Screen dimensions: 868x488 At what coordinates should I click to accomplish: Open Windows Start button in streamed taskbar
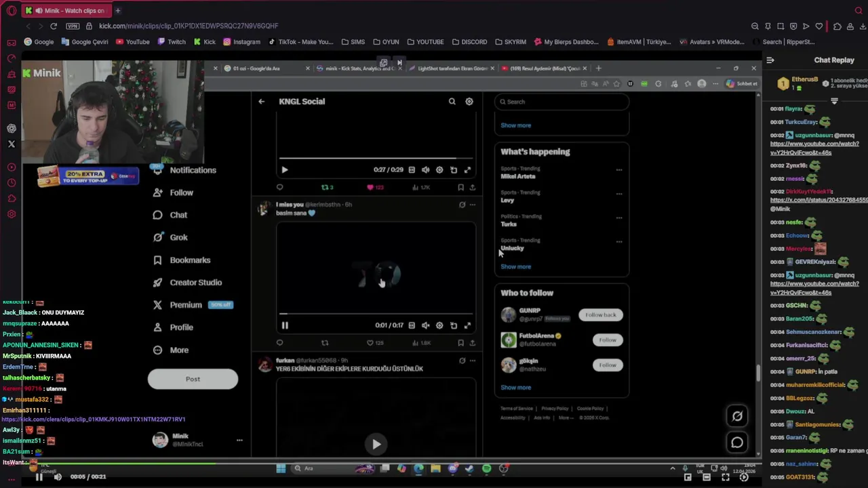[281, 468]
